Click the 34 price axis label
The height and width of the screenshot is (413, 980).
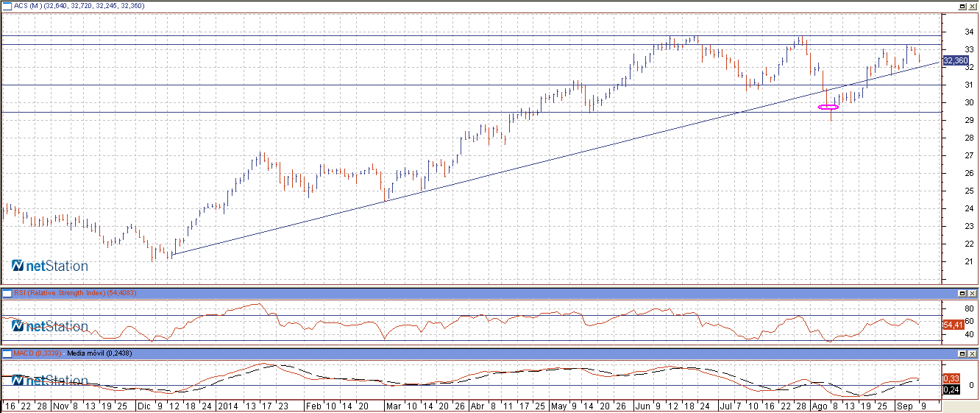(970, 32)
